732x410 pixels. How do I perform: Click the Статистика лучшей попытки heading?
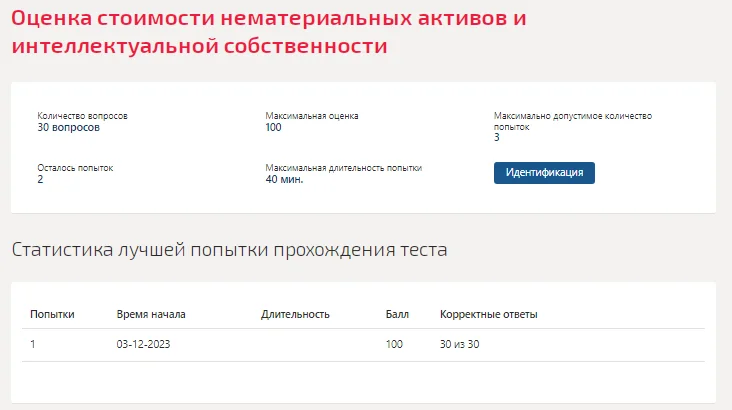click(229, 249)
